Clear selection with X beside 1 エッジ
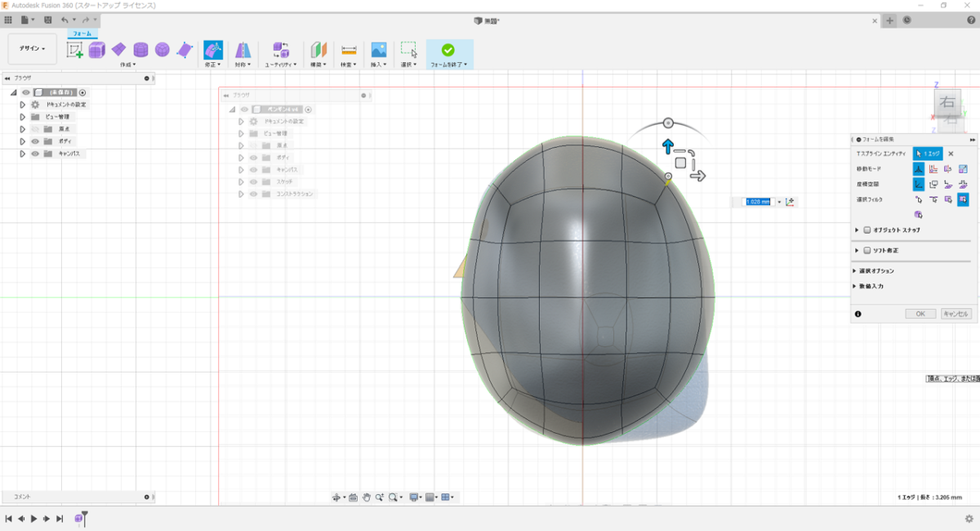Image resolution: width=980 pixels, height=531 pixels. point(951,153)
